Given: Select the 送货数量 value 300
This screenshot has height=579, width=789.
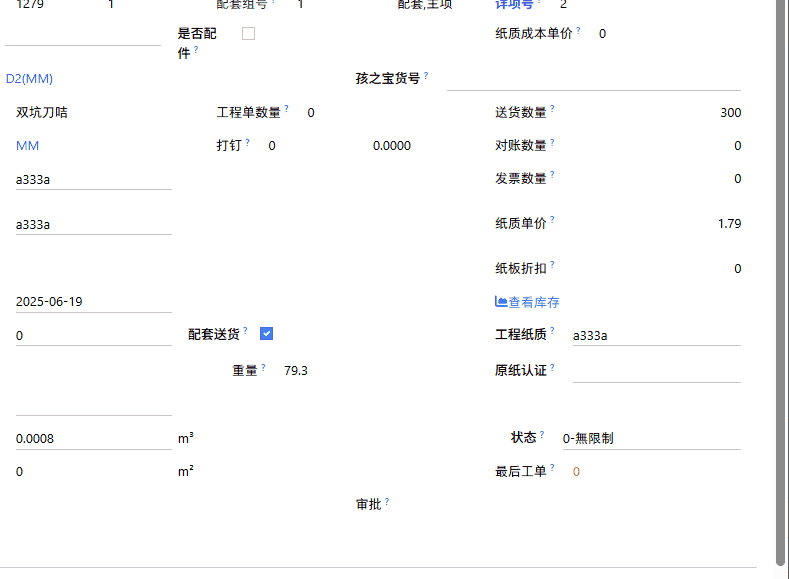Looking at the screenshot, I should point(731,113).
